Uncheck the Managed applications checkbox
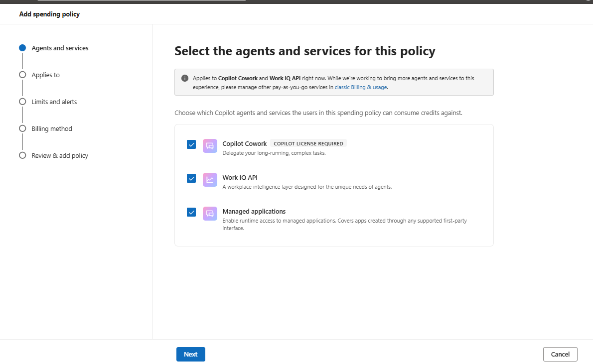The width and height of the screenshot is (593, 364). tap(191, 212)
